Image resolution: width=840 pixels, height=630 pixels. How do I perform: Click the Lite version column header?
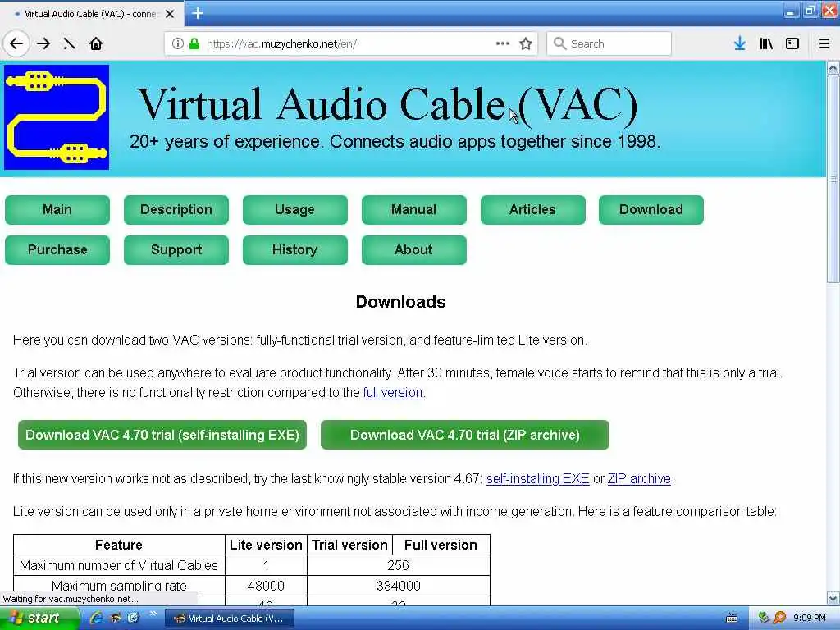click(266, 545)
